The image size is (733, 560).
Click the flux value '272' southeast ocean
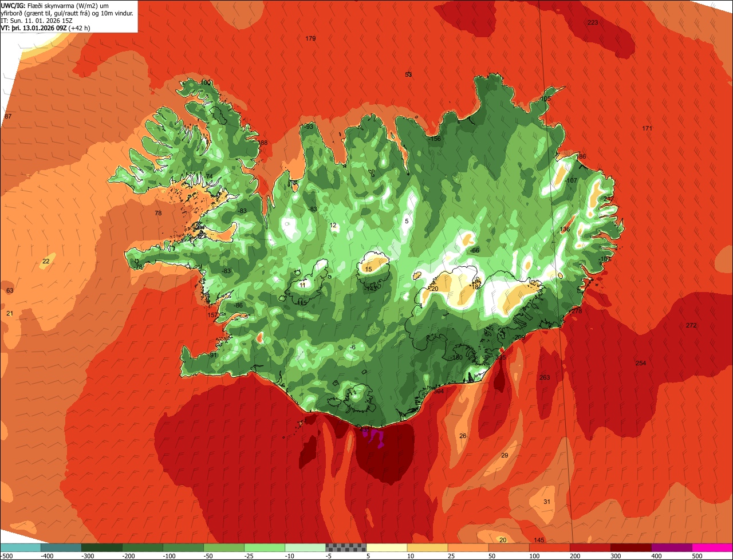point(691,325)
